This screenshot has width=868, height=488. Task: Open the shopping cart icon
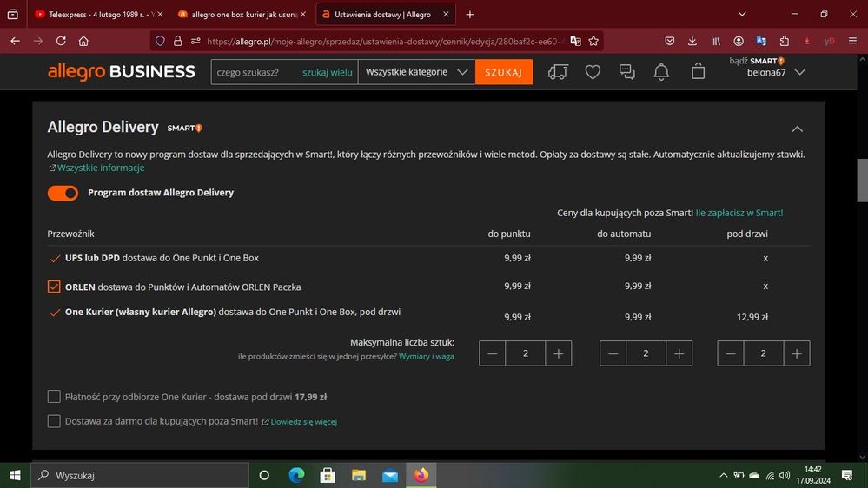pos(698,72)
